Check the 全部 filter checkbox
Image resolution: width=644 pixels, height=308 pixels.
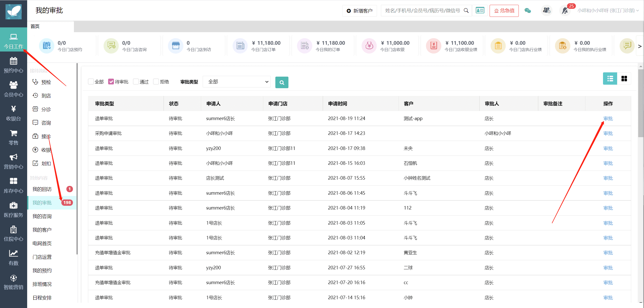pos(91,82)
